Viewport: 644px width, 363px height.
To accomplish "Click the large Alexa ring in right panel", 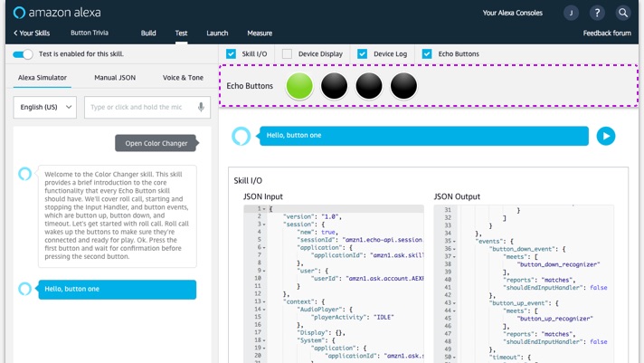I will click(x=241, y=136).
